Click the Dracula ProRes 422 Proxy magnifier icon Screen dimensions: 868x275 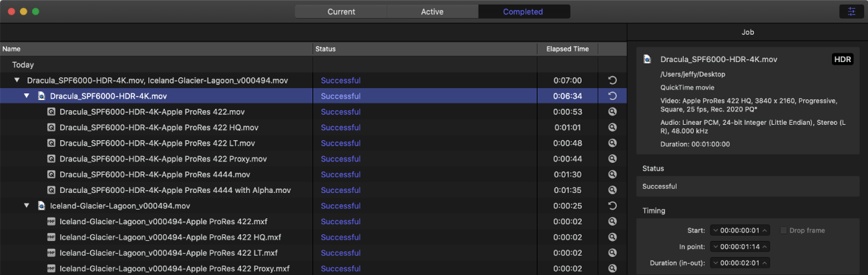[612, 159]
